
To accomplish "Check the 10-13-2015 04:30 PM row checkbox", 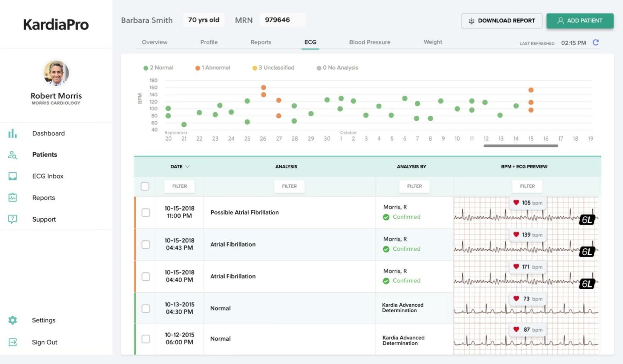I will (146, 308).
